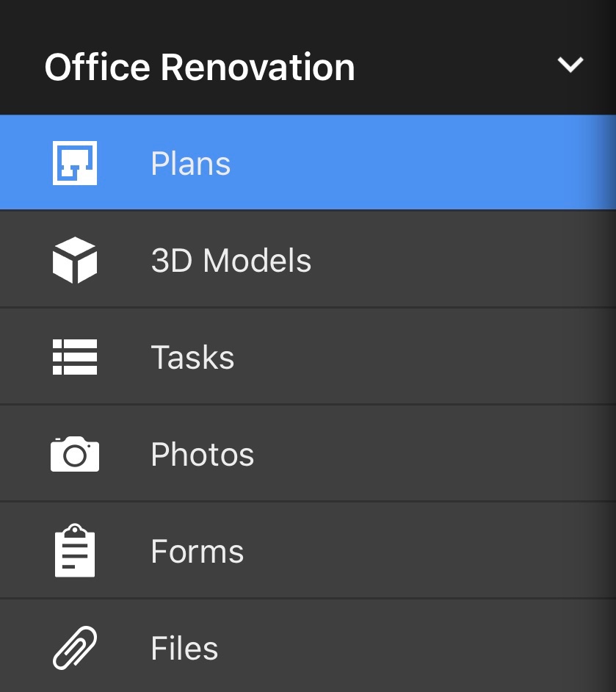Image resolution: width=616 pixels, height=692 pixels.
Task: Click the Plans floor plan icon
Action: [x=75, y=163]
